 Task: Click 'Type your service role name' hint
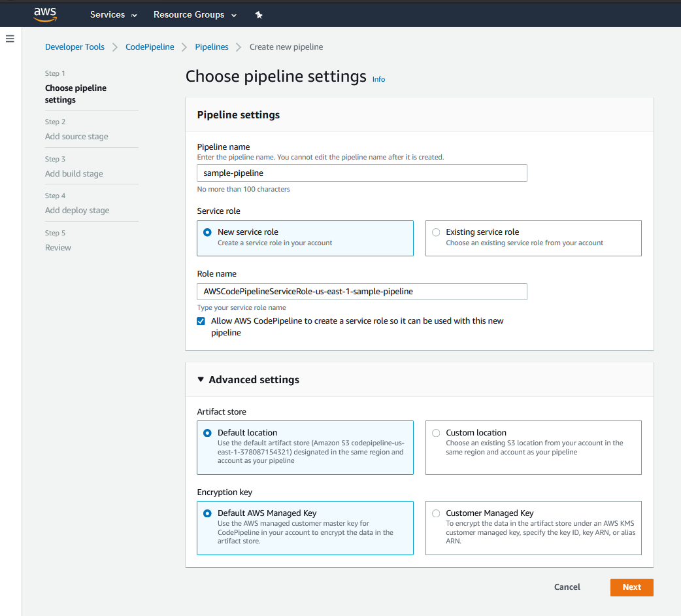coord(241,307)
